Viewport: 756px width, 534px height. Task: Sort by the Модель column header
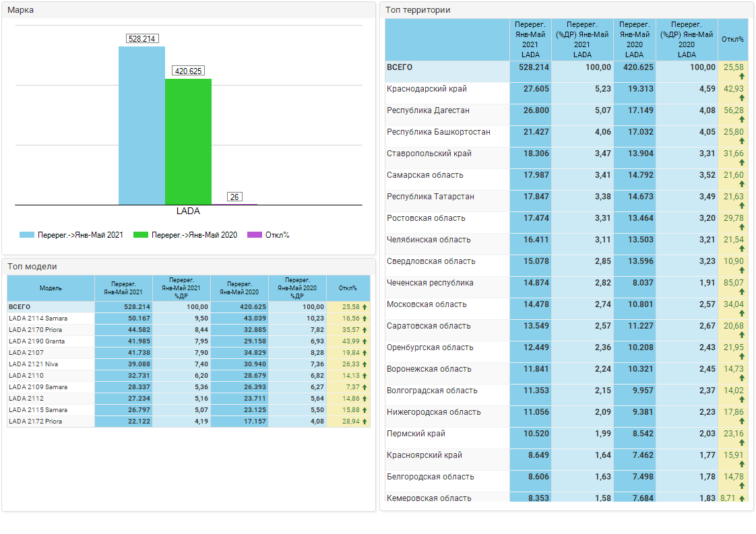(x=51, y=288)
